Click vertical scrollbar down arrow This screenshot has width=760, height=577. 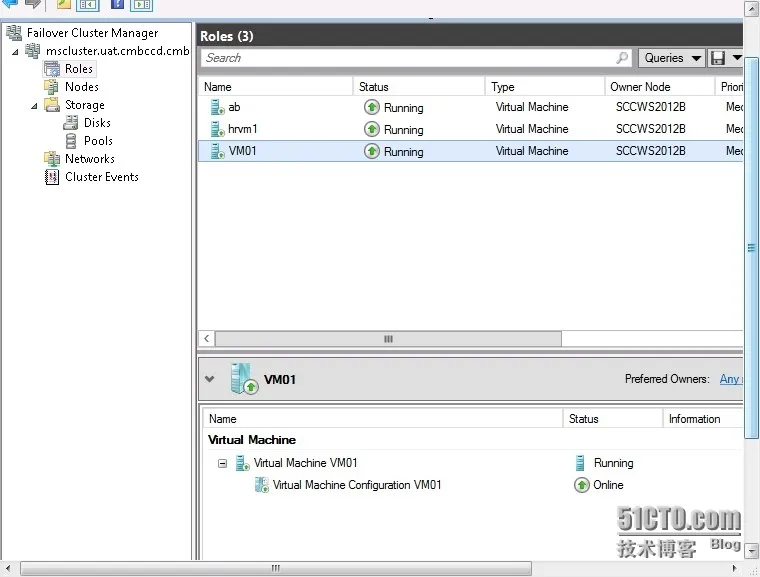[751, 551]
